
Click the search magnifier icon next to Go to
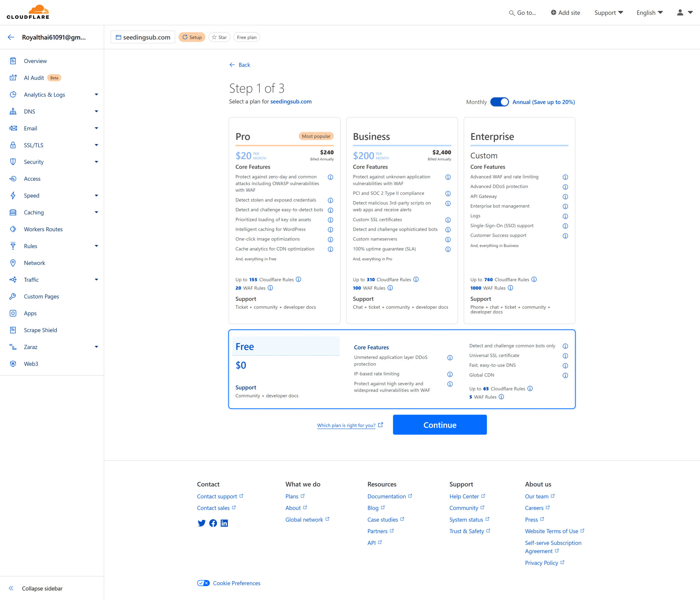tap(512, 13)
